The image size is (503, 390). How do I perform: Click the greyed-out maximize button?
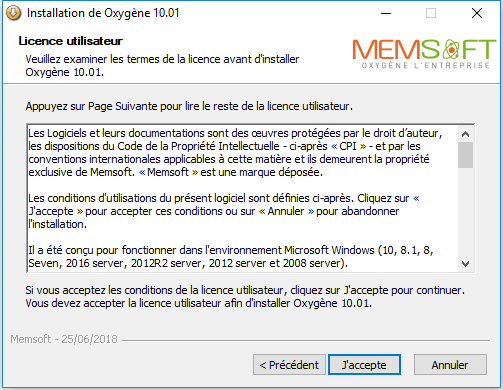click(431, 13)
